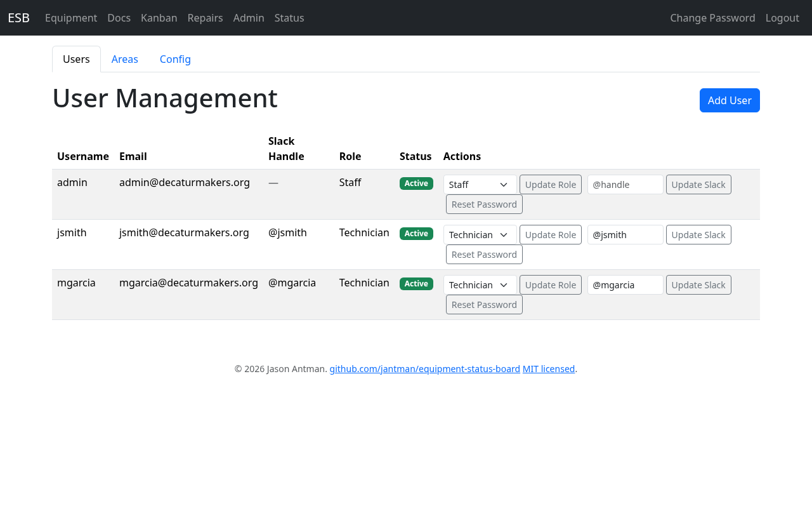This screenshot has height=508, width=812.
Task: Open the role dropdown for jsmith
Action: [480, 235]
